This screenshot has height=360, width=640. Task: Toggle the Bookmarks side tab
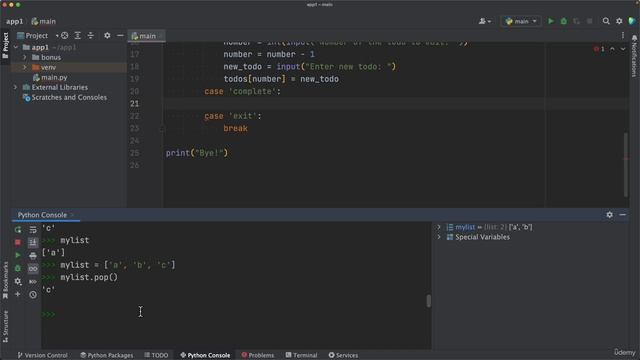coord(5,280)
